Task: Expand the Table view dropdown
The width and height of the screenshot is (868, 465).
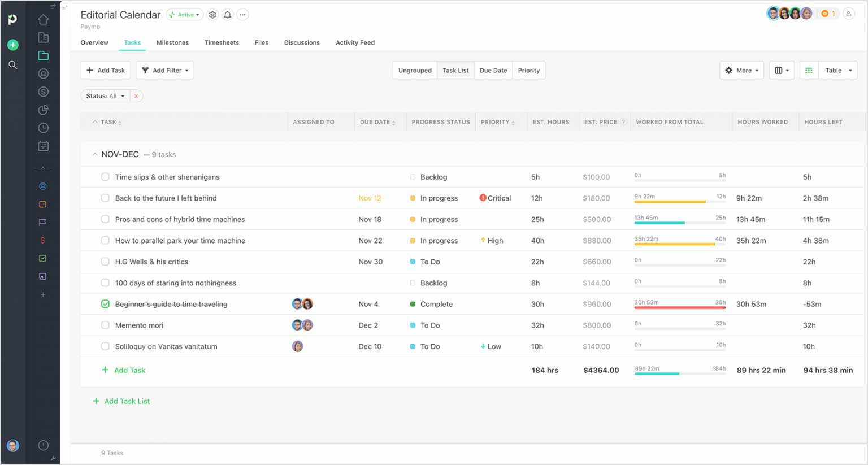Action: click(x=837, y=70)
